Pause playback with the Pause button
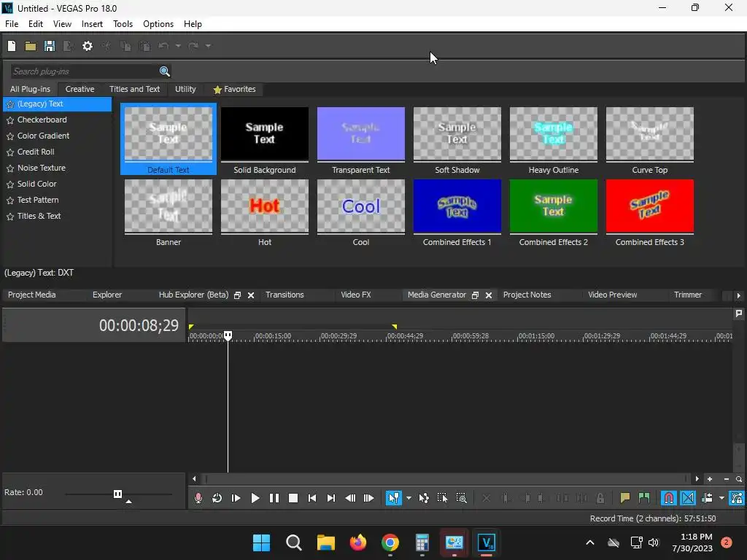The height and width of the screenshot is (560, 747). click(x=274, y=498)
